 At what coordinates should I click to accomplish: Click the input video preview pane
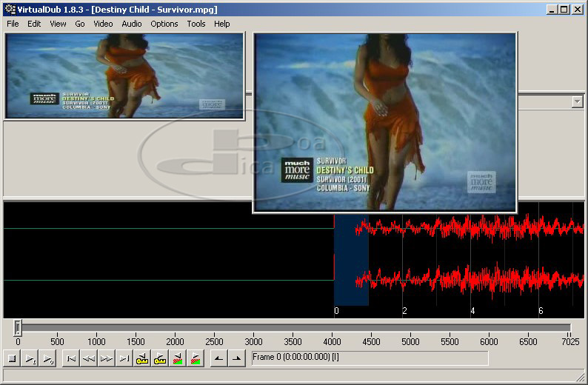(x=124, y=76)
